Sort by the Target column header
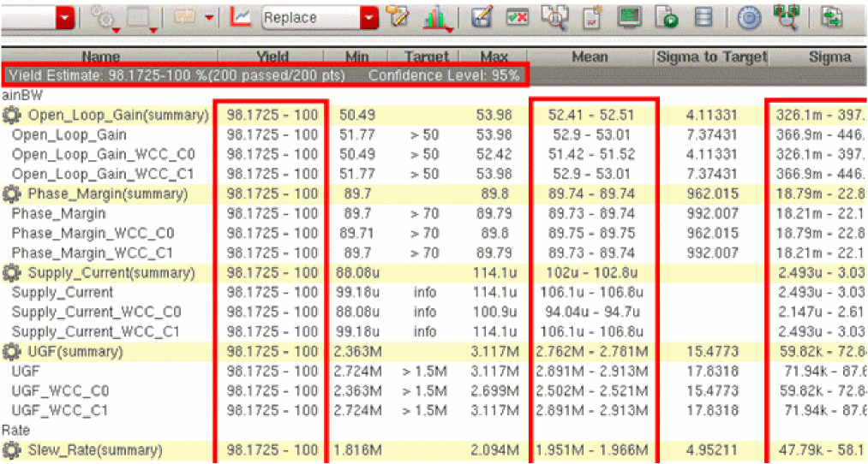 point(426,57)
